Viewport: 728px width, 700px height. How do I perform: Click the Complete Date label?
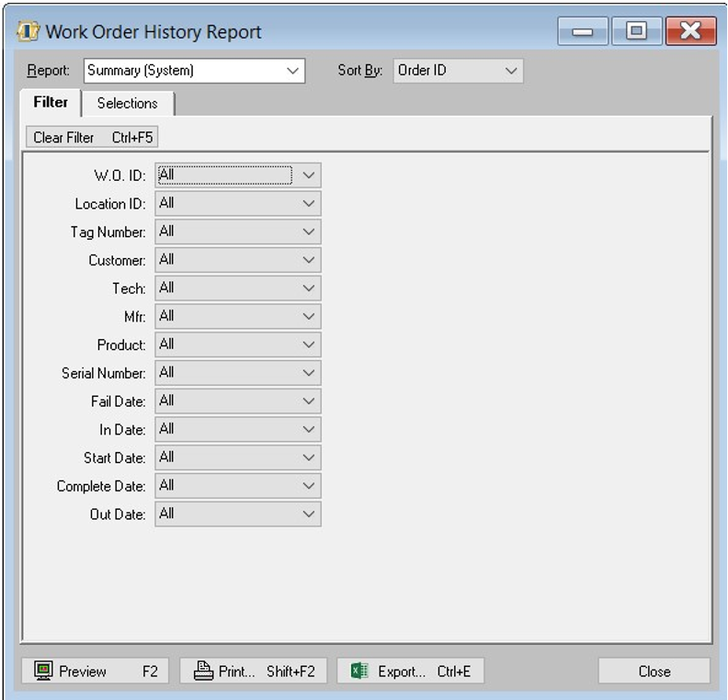click(101, 487)
